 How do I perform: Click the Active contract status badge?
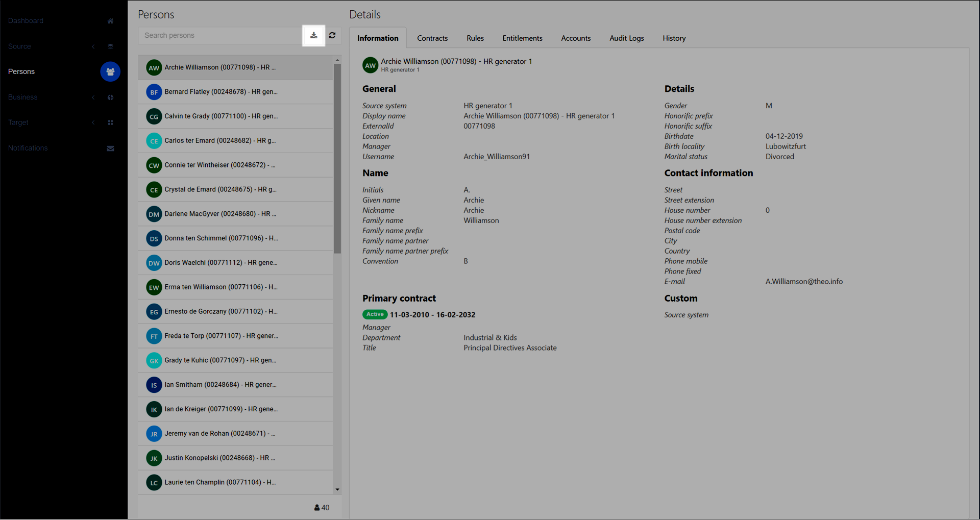point(375,315)
